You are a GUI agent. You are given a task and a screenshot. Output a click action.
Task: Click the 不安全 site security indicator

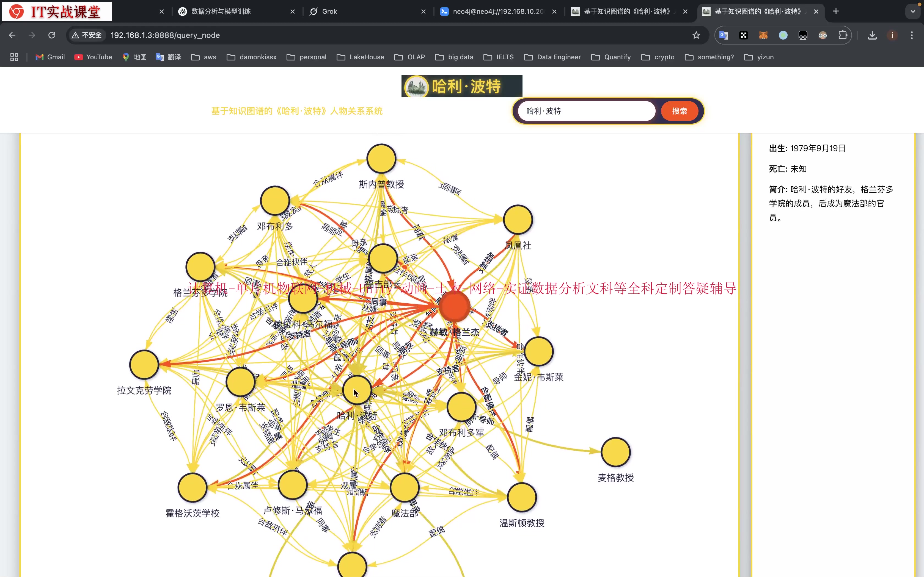coord(87,35)
